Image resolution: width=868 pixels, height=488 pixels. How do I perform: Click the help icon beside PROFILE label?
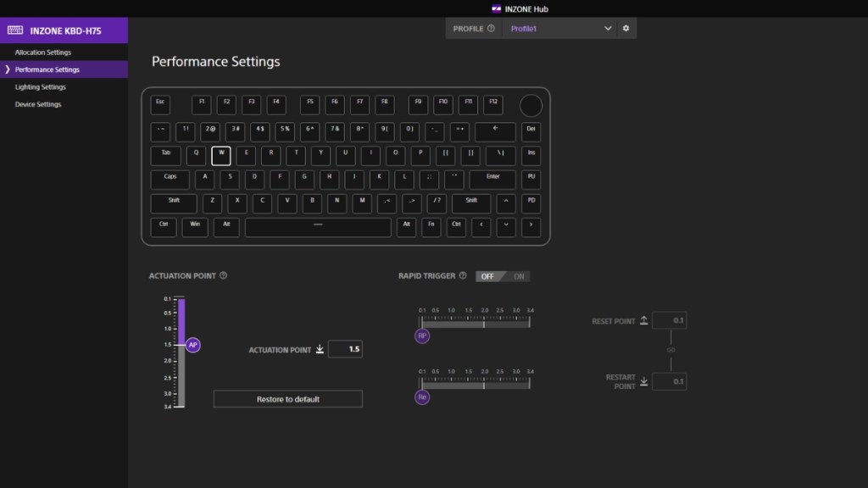point(491,28)
